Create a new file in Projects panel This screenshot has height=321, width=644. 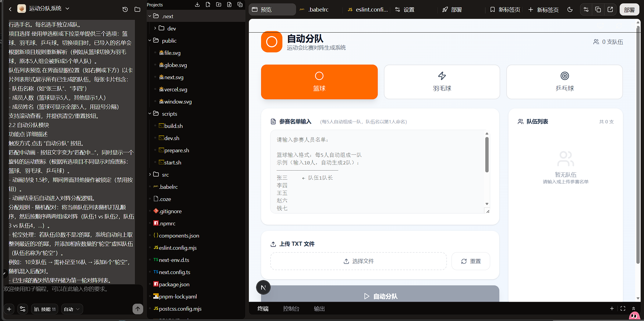[208, 5]
